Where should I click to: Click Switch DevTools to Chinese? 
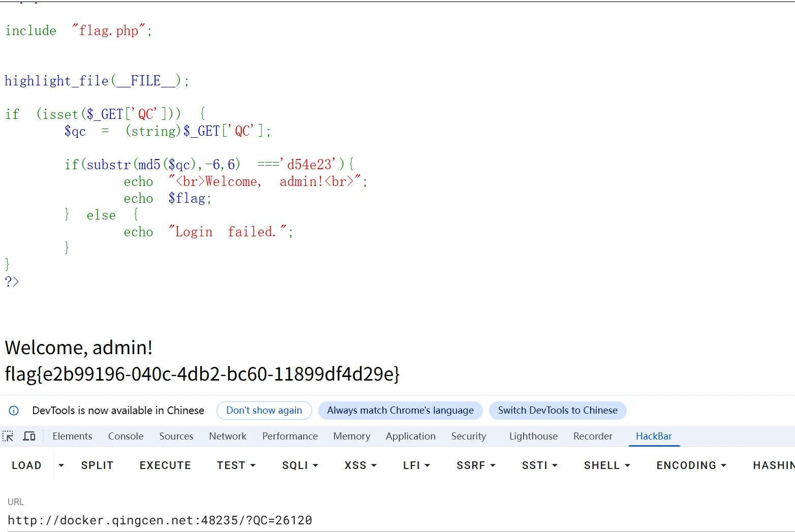coord(558,411)
